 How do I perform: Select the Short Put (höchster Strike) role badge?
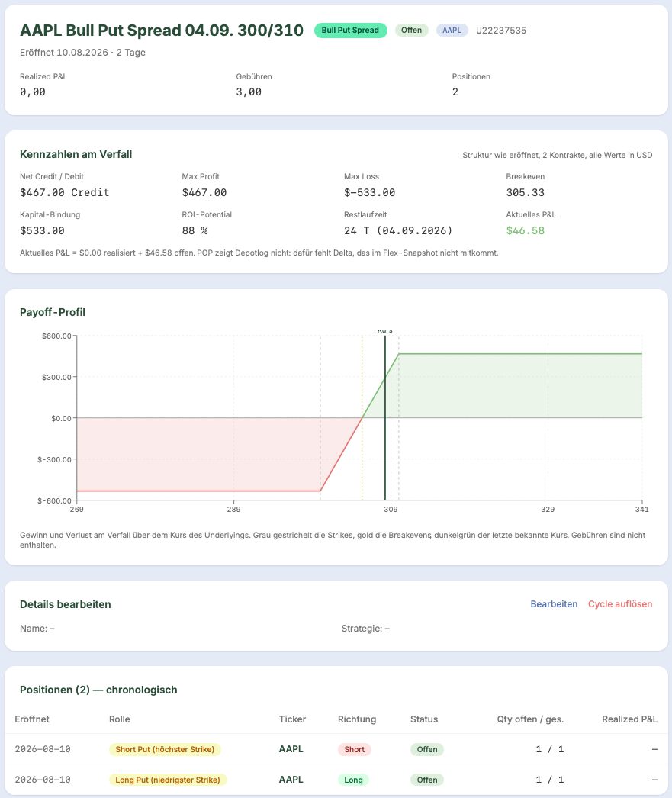165,749
